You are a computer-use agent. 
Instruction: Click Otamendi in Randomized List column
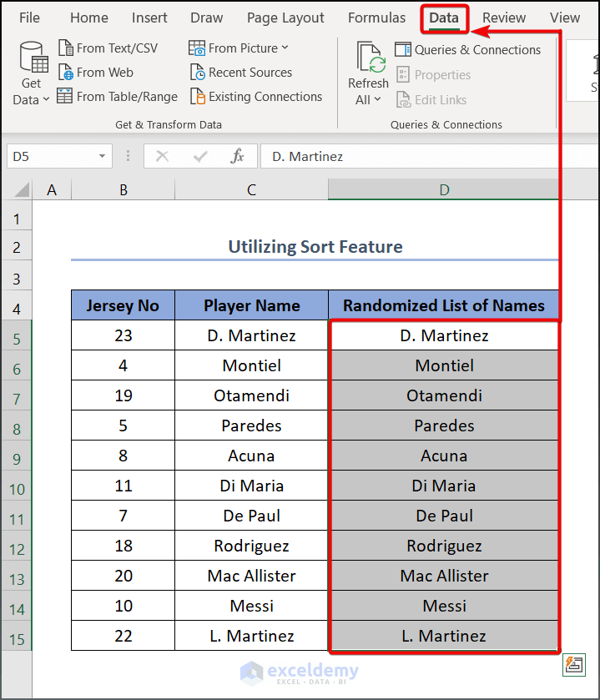coord(444,395)
